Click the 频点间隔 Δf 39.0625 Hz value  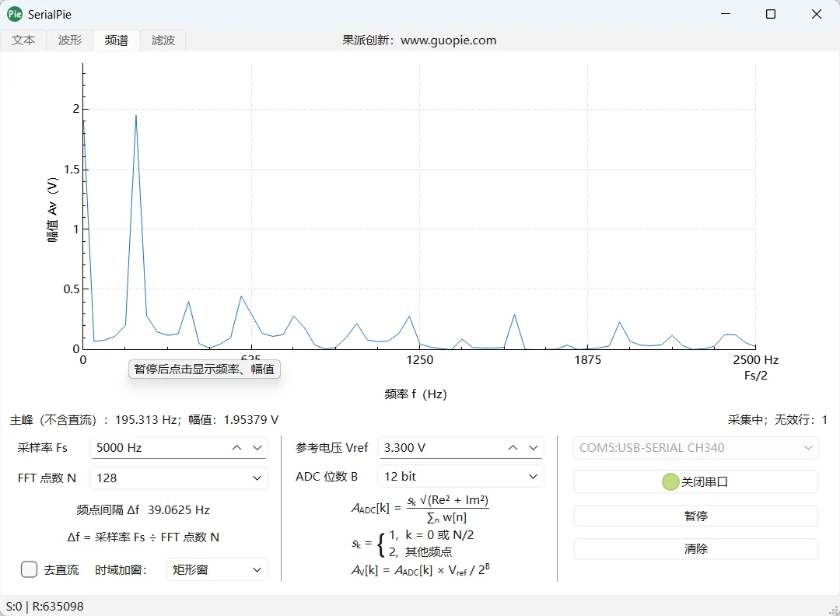click(178, 510)
